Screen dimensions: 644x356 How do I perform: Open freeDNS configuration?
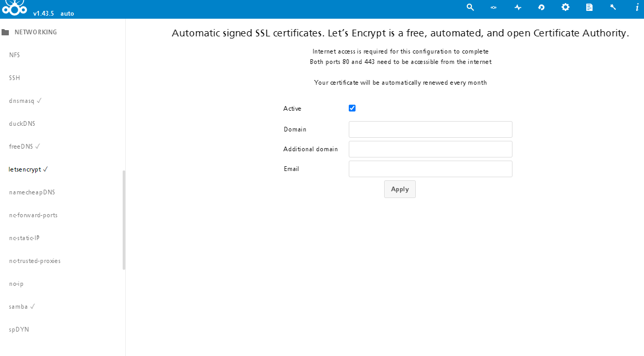pos(24,147)
